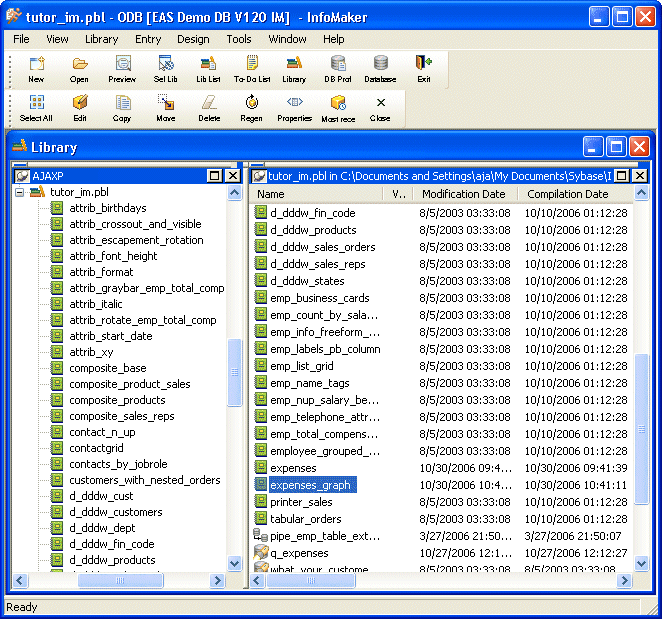Click the tutor_im.pbl library icon in tree

[37, 192]
